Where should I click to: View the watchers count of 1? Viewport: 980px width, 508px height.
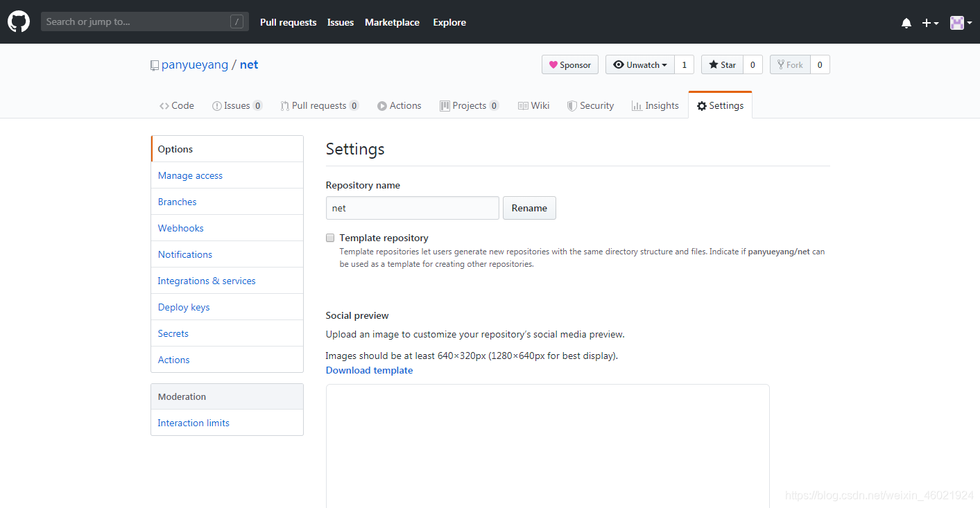coord(684,64)
